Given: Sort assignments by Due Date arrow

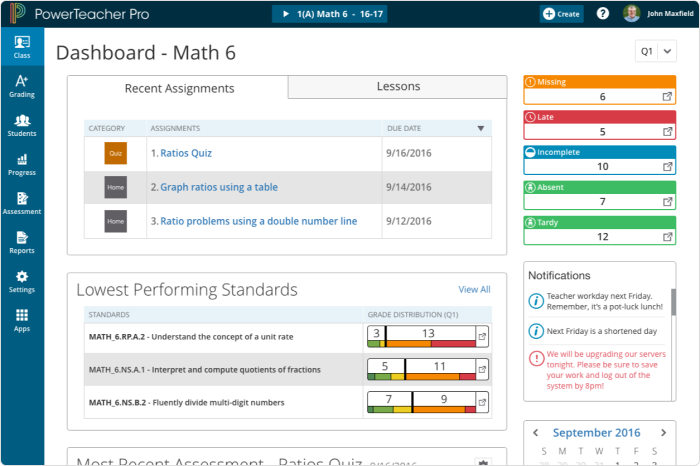Looking at the screenshot, I should coord(481,128).
